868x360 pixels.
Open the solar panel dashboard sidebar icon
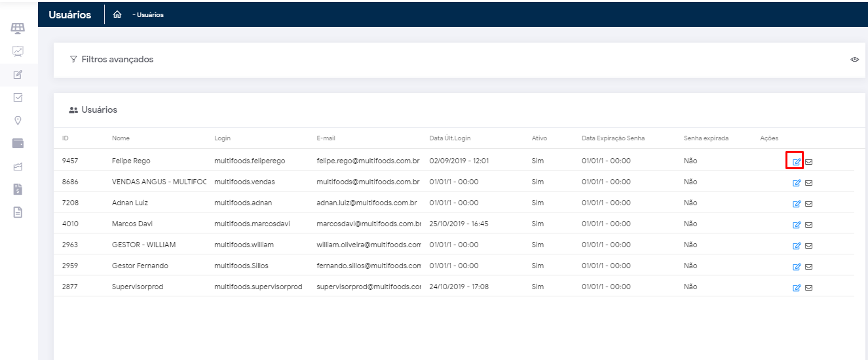click(x=18, y=28)
